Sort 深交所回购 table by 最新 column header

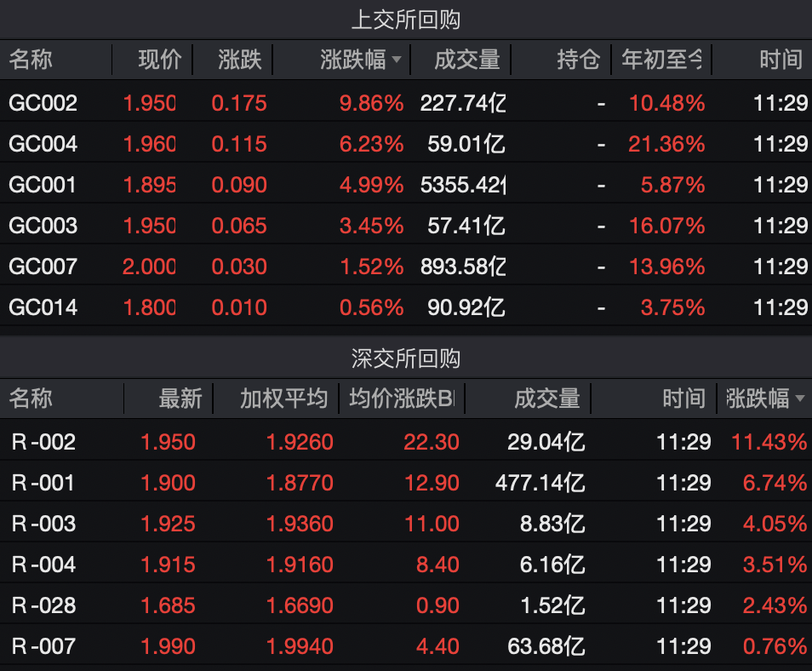point(180,399)
